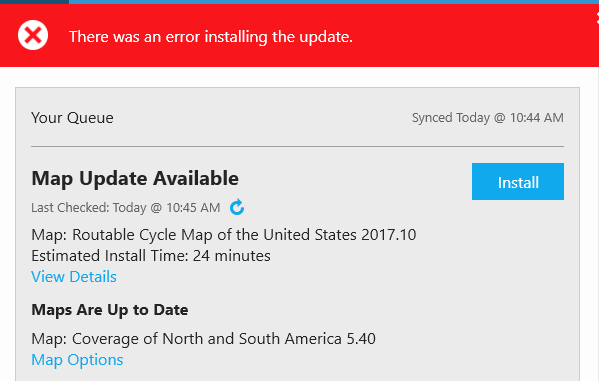Click the Map Update Available heading
The height and width of the screenshot is (381, 599).
135,178
